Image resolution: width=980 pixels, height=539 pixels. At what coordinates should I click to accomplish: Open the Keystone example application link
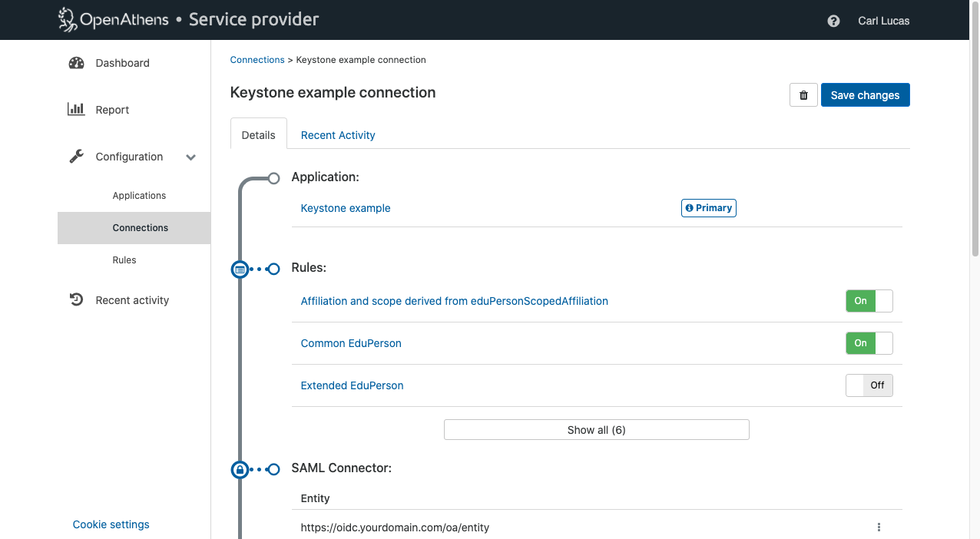[x=346, y=208]
